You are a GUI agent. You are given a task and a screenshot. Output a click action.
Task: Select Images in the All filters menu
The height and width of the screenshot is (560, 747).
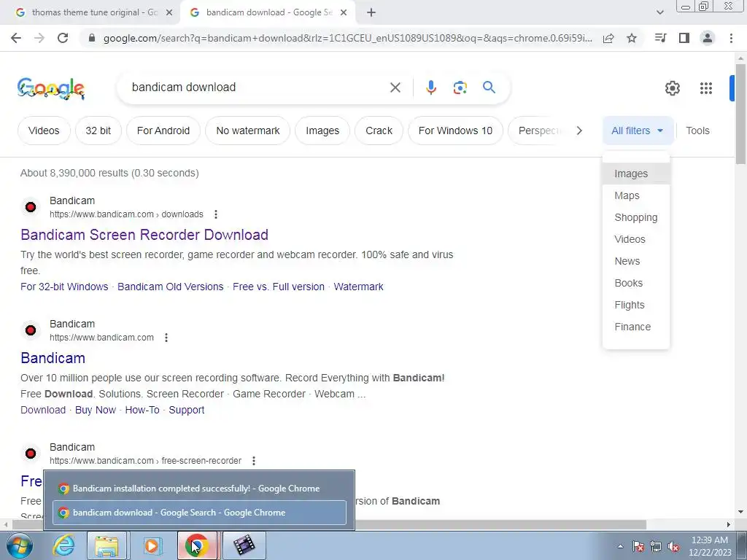pos(636,174)
